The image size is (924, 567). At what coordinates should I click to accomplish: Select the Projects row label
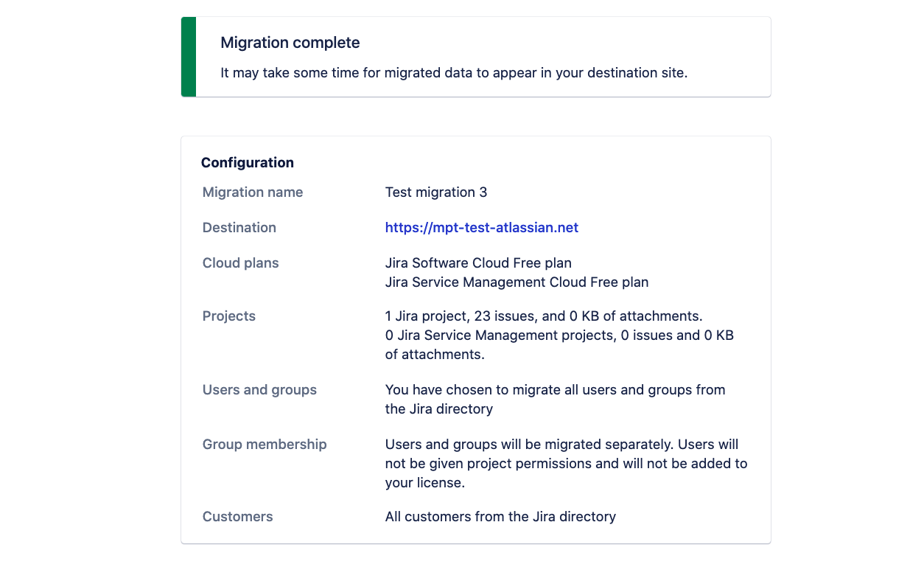(x=228, y=316)
